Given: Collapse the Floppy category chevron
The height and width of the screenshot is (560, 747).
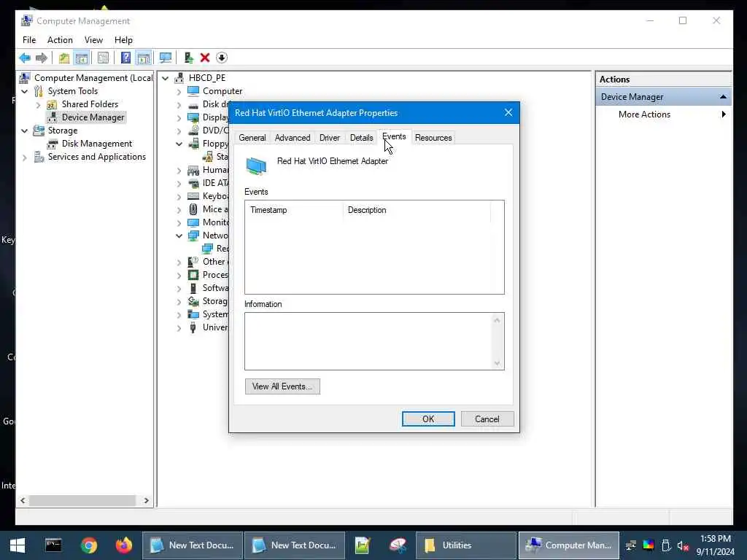Looking at the screenshot, I should coord(179,144).
